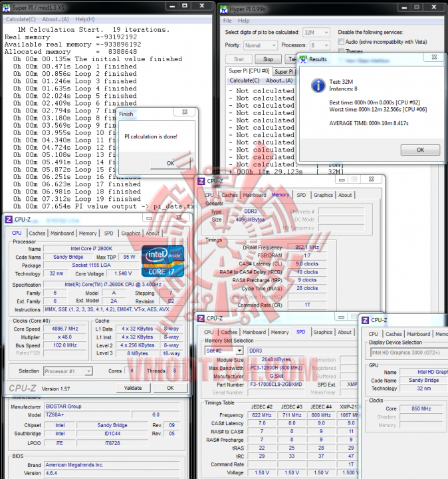Select Mainboard tab in CPU-Z Graphics window
448x479 pixels.
418,334
